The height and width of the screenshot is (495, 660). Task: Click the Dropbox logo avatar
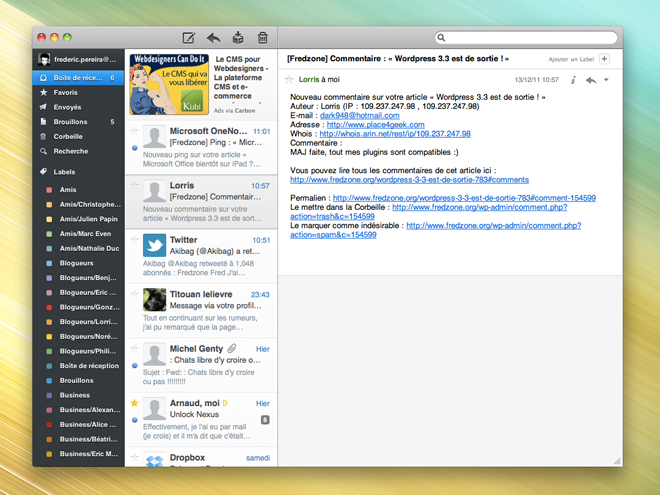pyautogui.click(x=154, y=460)
